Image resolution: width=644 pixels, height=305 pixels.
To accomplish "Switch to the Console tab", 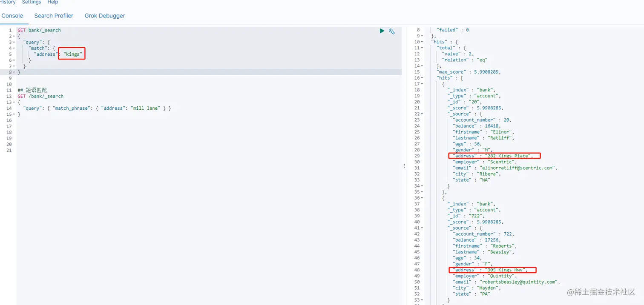I will (12, 16).
